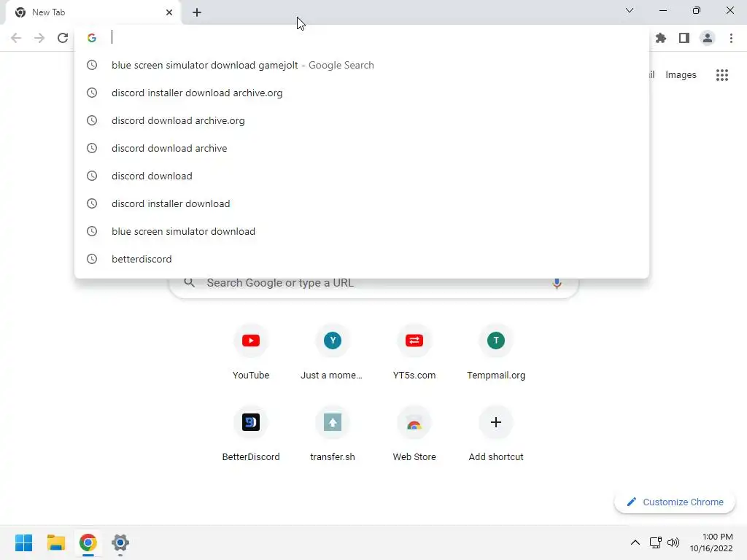Viewport: 747px width, 560px height.
Task: Click the Back navigation arrow
Action: 16,38
